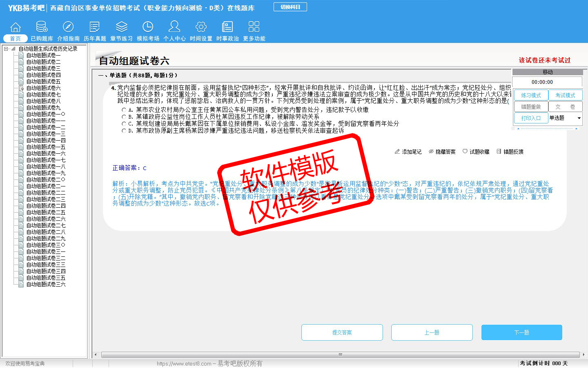
Task: Click the 提交答案 submit answer button
Action: [342, 332]
